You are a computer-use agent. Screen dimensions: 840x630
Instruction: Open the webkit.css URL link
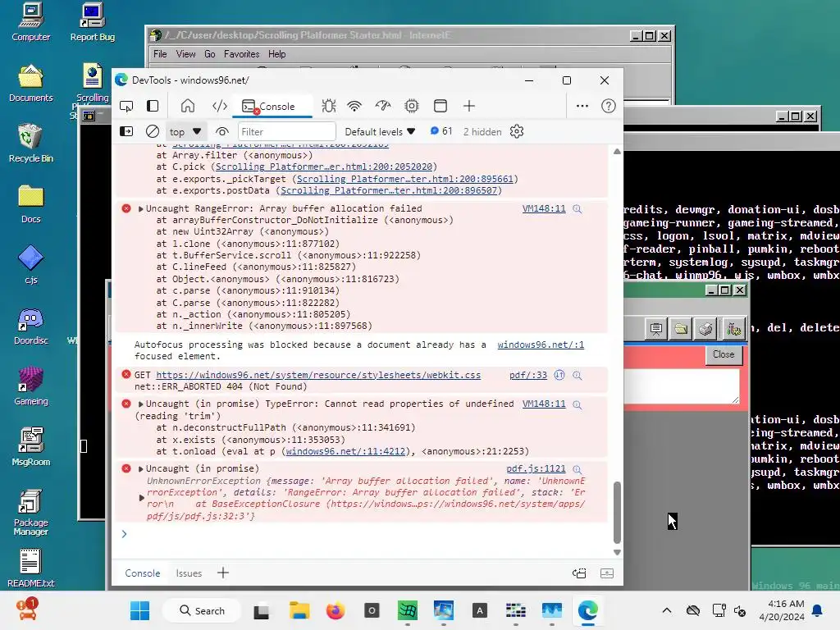(318, 375)
